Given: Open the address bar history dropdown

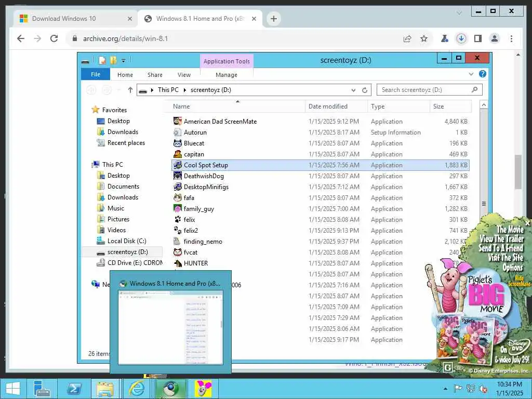Looking at the screenshot, I should tap(353, 90).
